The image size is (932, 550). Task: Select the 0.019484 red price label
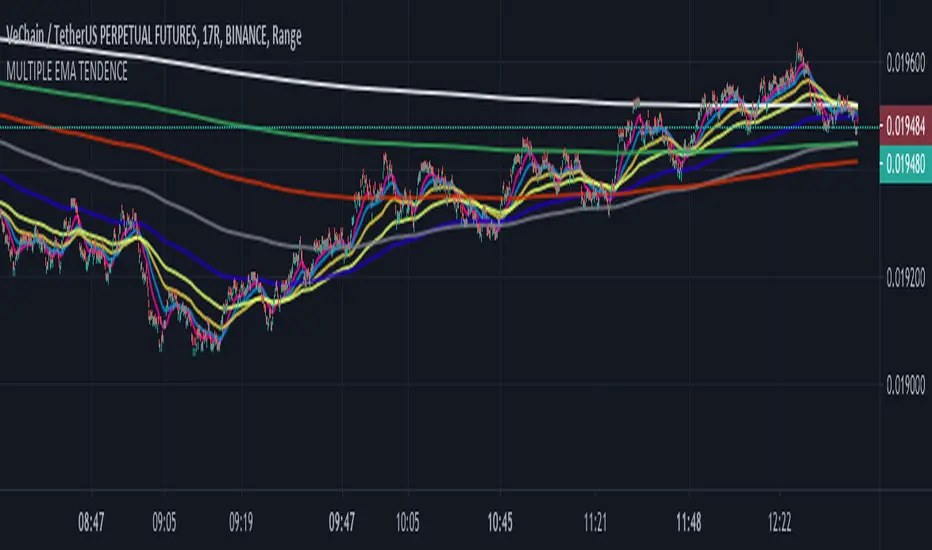point(905,125)
